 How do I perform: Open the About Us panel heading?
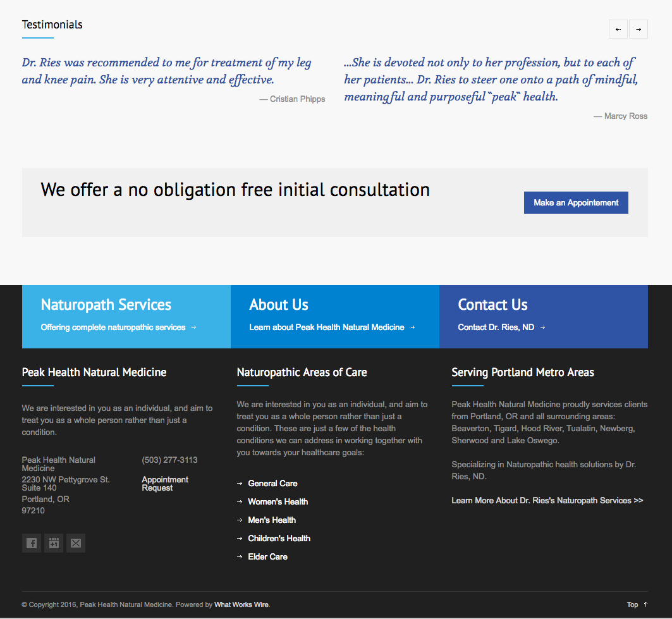tap(279, 305)
